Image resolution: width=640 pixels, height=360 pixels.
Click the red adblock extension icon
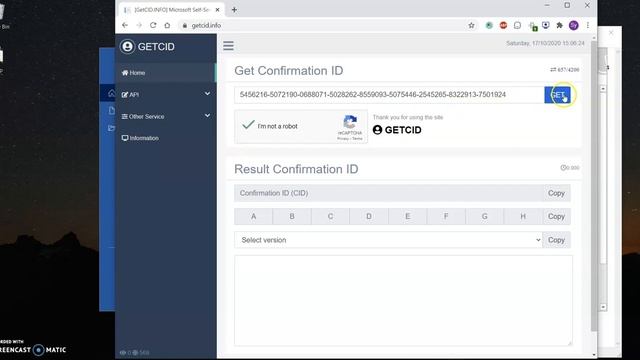pos(503,25)
